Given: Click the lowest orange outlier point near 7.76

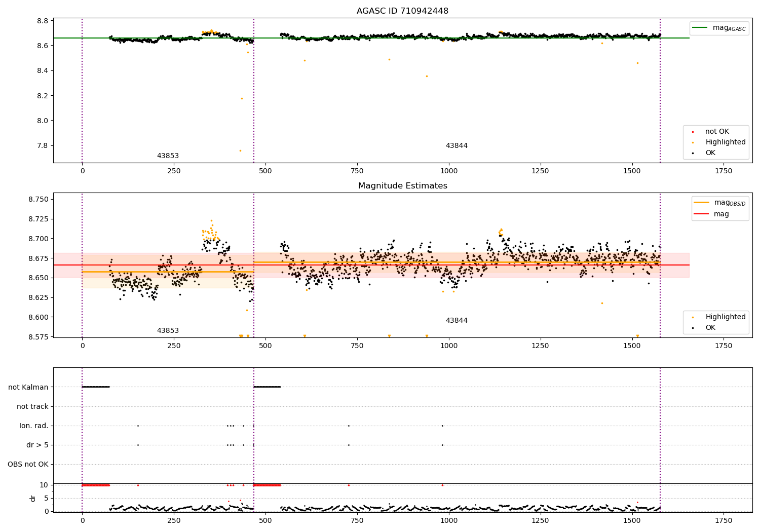Looking at the screenshot, I should (x=240, y=150).
